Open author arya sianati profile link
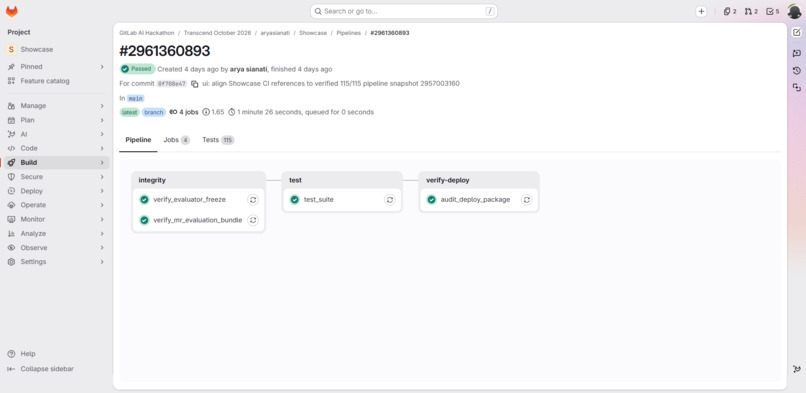Viewport: 806px width, 393px height. 249,69
